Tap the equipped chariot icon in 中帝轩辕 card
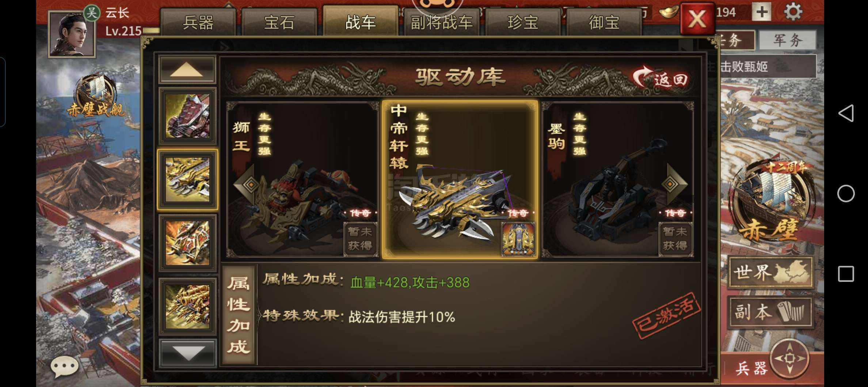 point(518,239)
